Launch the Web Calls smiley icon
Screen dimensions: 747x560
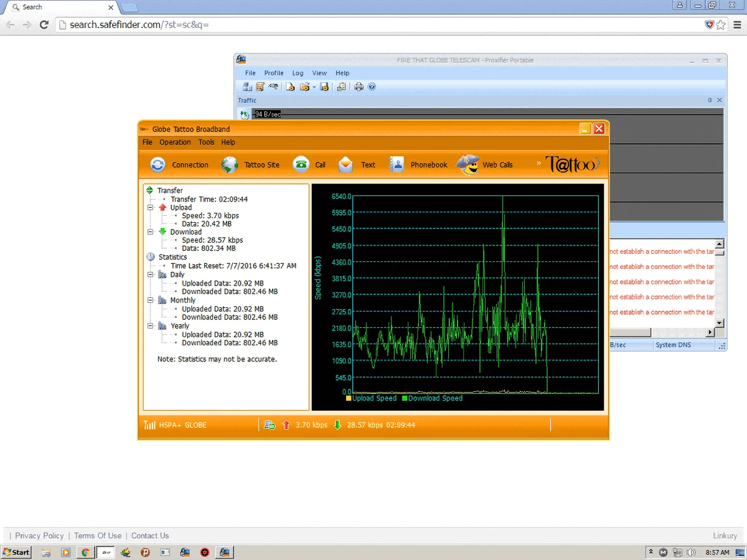coord(467,164)
